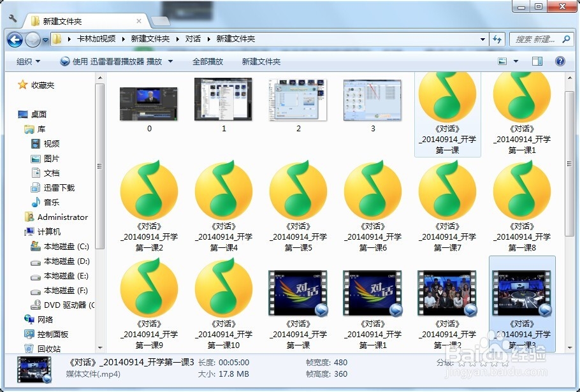Select the image thumbnail named 1
The width and height of the screenshot is (580, 392).
pos(224,99)
